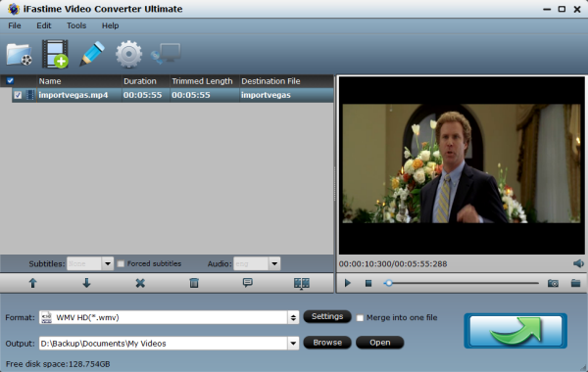Close the iFastime window
This screenshot has width=588, height=372.
click(x=577, y=9)
